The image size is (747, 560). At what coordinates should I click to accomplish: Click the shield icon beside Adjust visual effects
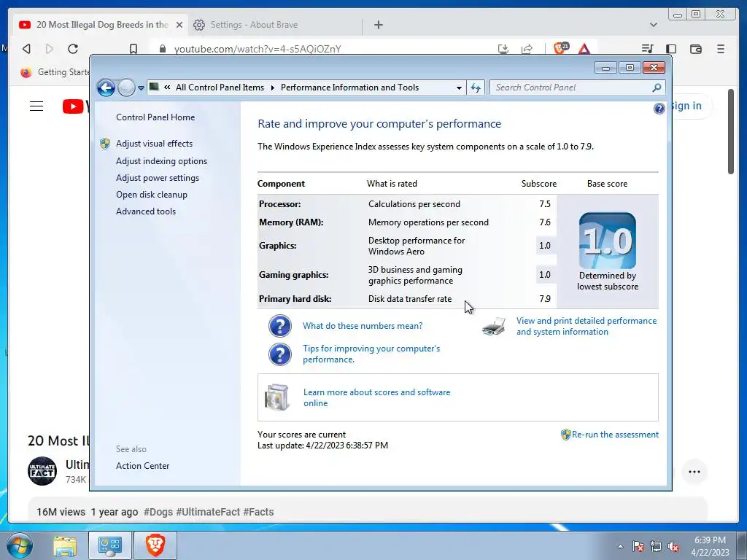tap(105, 144)
